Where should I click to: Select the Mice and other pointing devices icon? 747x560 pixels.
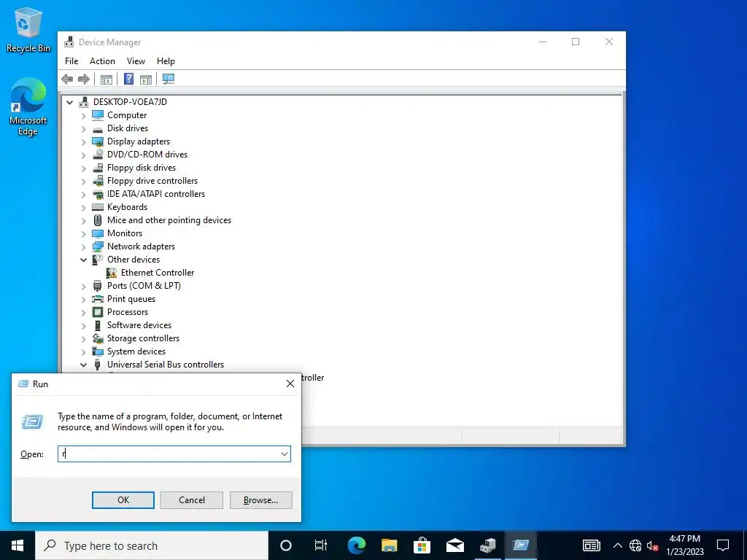[x=98, y=220]
